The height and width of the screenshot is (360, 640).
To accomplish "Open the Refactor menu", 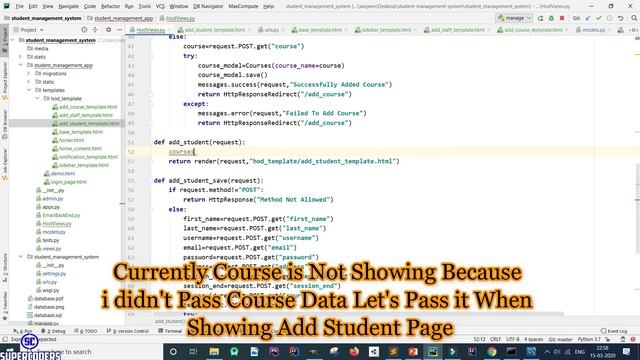I will point(110,6).
